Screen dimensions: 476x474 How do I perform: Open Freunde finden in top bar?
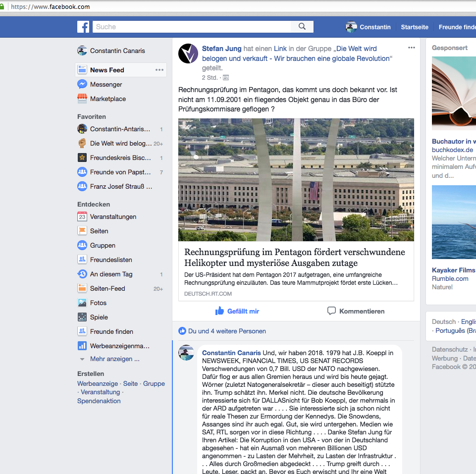(x=457, y=27)
